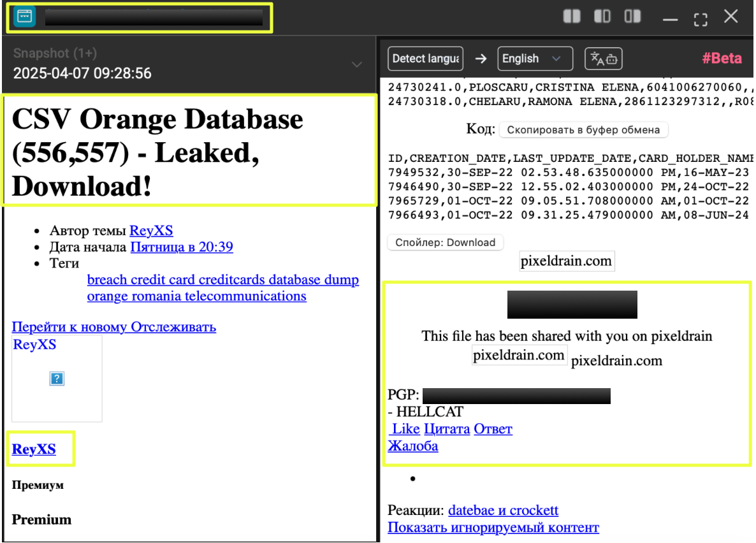Open the Detect language source dropdown
Image resolution: width=756 pixels, height=543 pixels.
(x=425, y=59)
